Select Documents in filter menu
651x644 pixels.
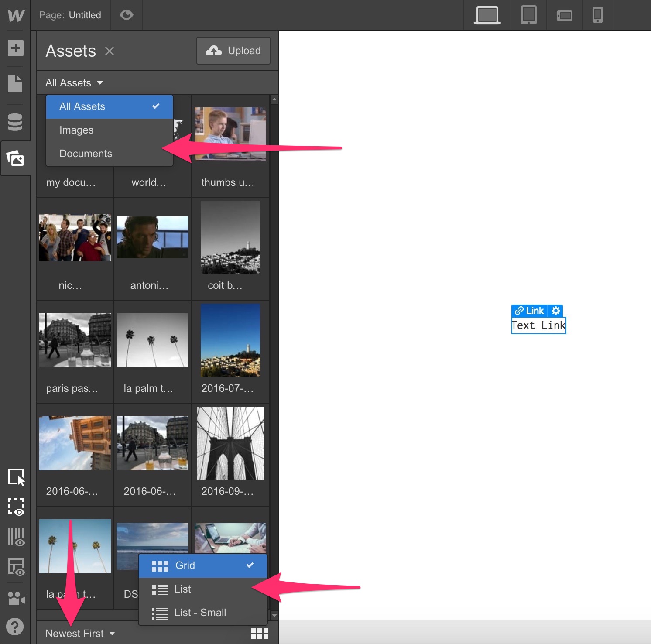(x=110, y=154)
